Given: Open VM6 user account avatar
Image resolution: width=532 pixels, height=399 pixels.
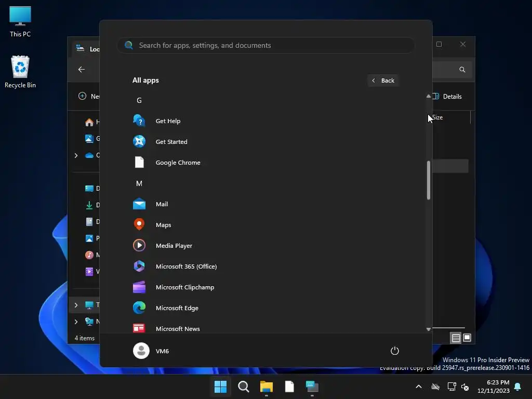Looking at the screenshot, I should click(141, 351).
